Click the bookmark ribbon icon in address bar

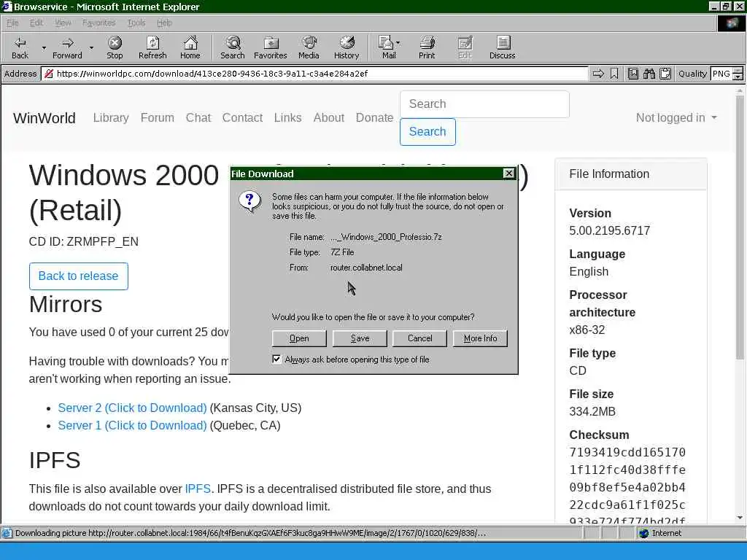614,74
